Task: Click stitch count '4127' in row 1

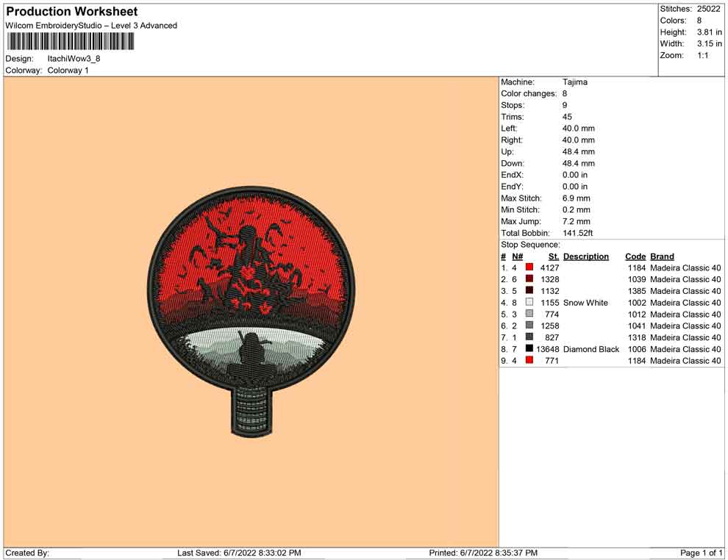Action: pyautogui.click(x=550, y=268)
